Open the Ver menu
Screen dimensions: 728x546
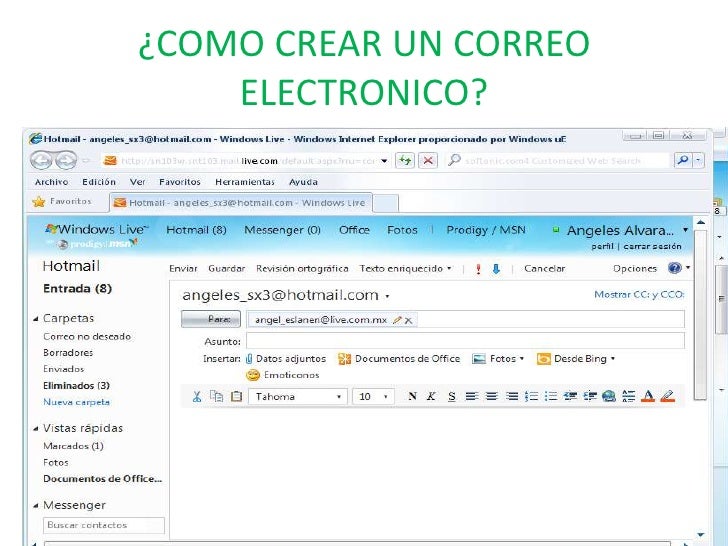click(x=137, y=182)
